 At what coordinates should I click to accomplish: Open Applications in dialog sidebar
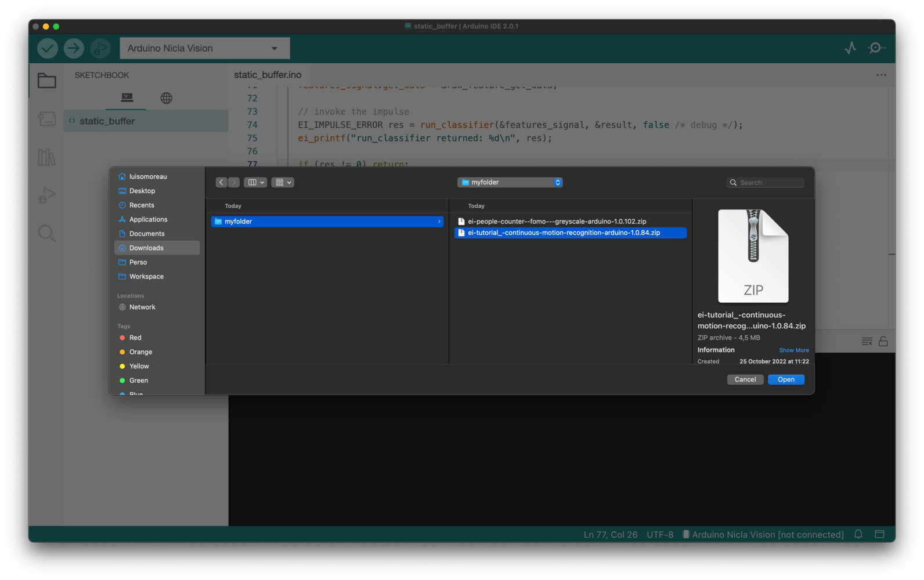(x=157, y=219)
